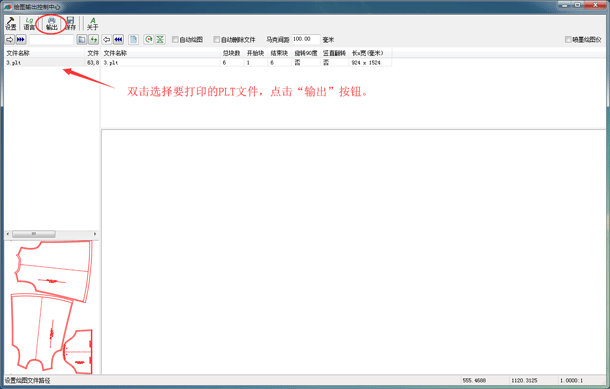
Task: Click the 长x宽(毫米) column header
Action: tap(370, 53)
